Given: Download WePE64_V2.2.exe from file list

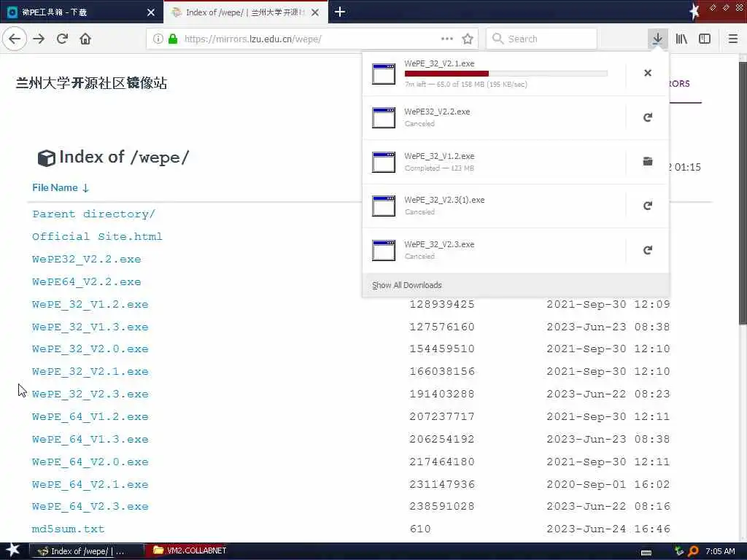Looking at the screenshot, I should coord(87,281).
